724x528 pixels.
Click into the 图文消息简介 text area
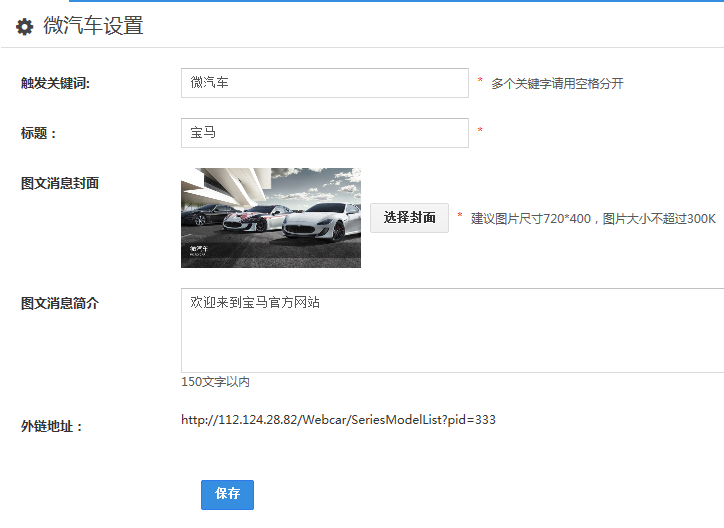point(452,330)
